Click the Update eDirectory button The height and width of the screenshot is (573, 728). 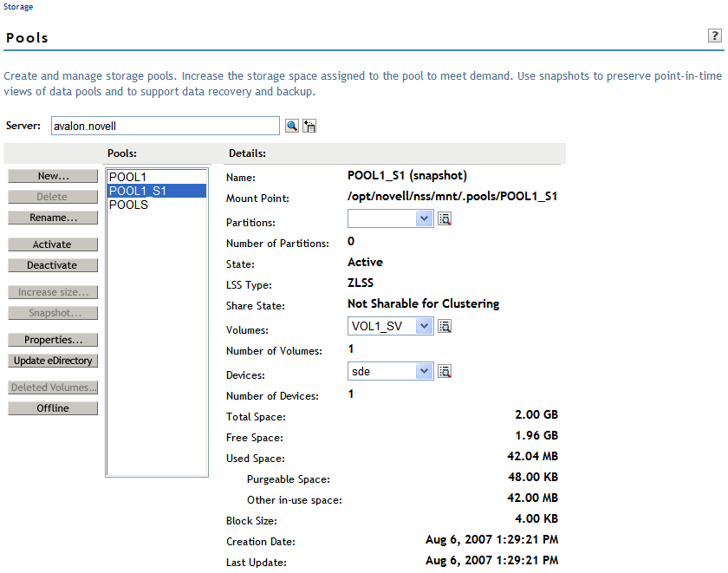tap(53, 361)
